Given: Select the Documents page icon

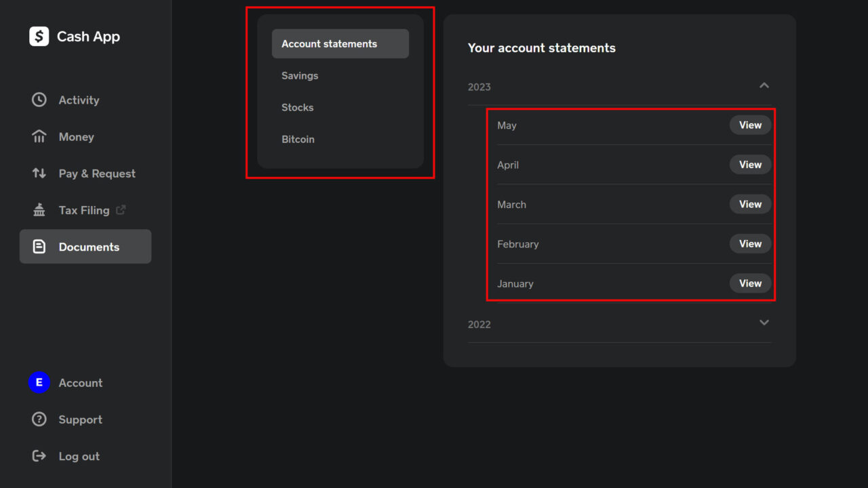Looking at the screenshot, I should click(39, 246).
